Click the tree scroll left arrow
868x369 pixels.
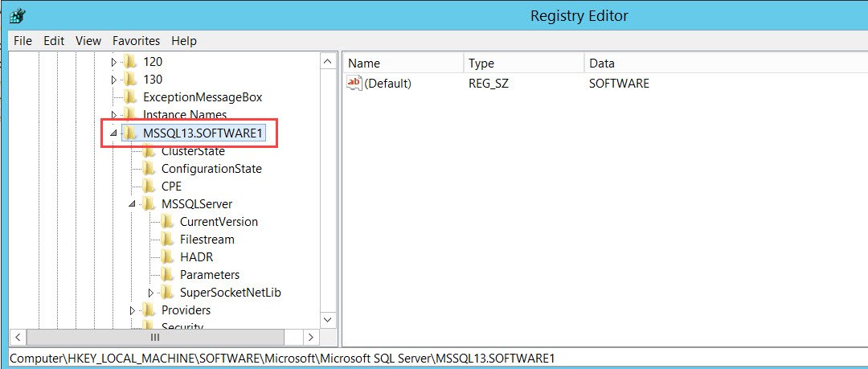(17, 337)
